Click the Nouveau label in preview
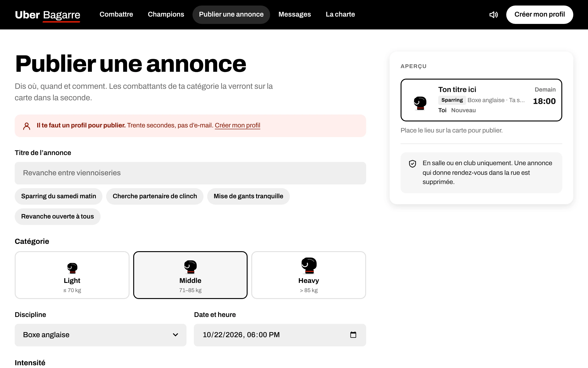 point(463,110)
